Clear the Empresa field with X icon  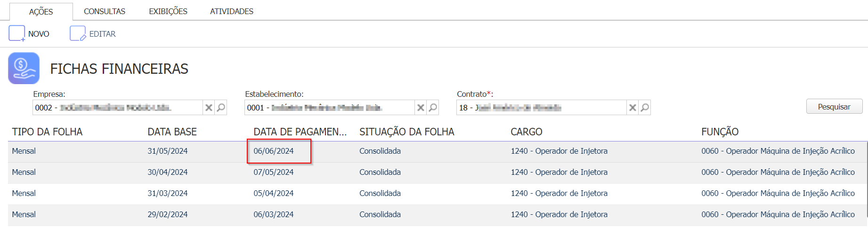tap(209, 108)
